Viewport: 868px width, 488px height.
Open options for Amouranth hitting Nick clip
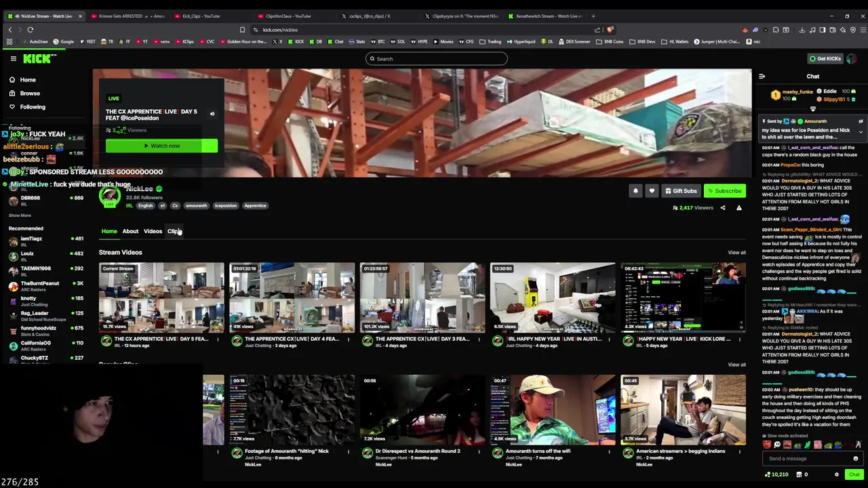pos(349,452)
